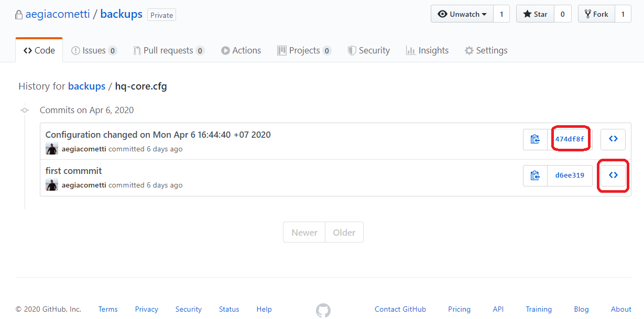Open the stargazers count of 0
Viewport: 644px width, 319px height.
(563, 14)
